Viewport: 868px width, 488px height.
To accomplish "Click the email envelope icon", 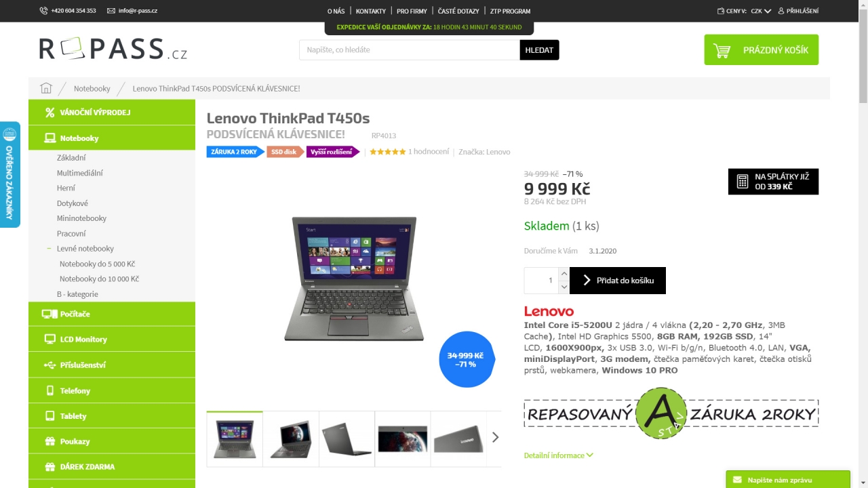I will click(111, 11).
